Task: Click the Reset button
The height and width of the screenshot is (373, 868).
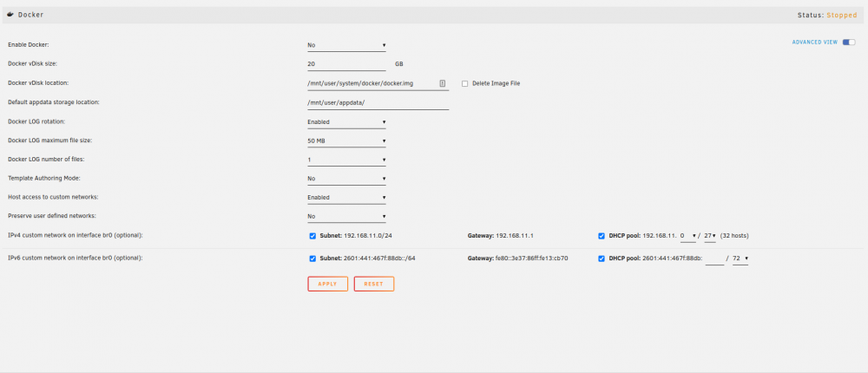Action: [373, 284]
